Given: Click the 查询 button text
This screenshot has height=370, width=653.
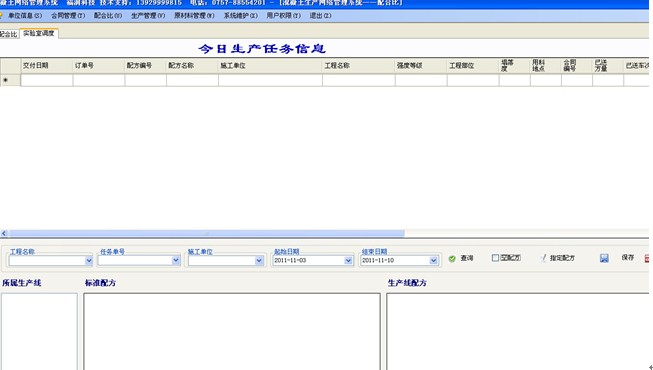Looking at the screenshot, I should [x=466, y=258].
